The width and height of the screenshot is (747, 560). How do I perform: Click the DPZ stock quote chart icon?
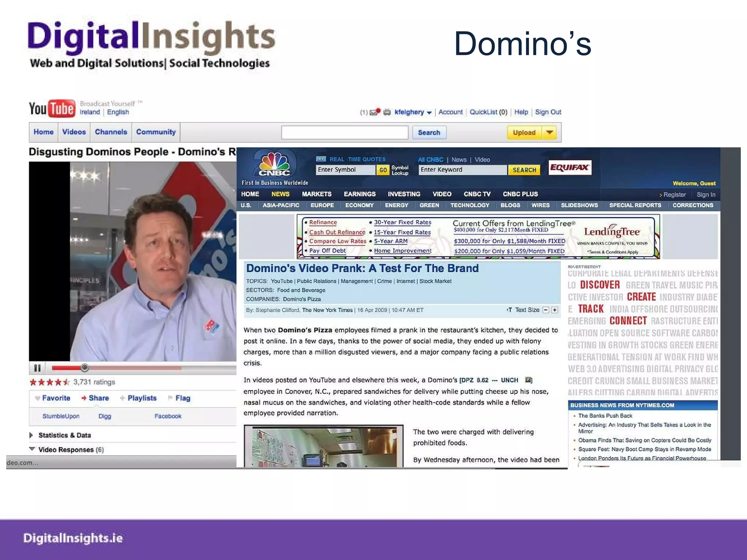pos(528,380)
